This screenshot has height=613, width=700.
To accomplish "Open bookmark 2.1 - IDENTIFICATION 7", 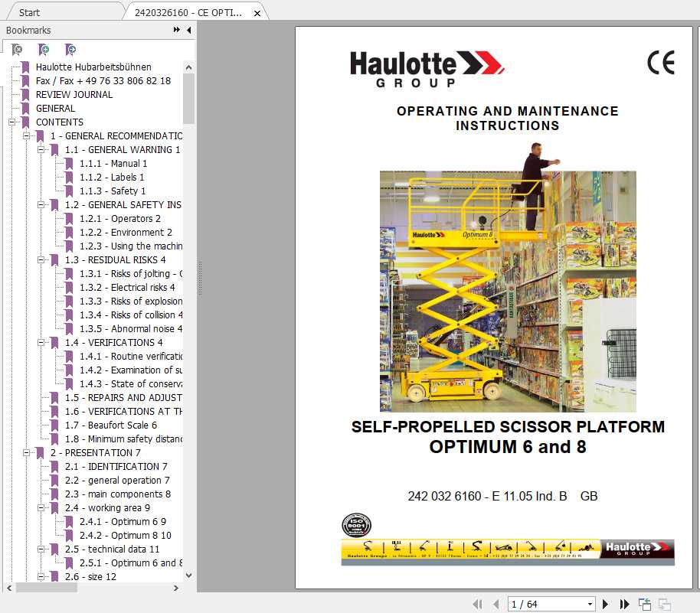I will (116, 467).
